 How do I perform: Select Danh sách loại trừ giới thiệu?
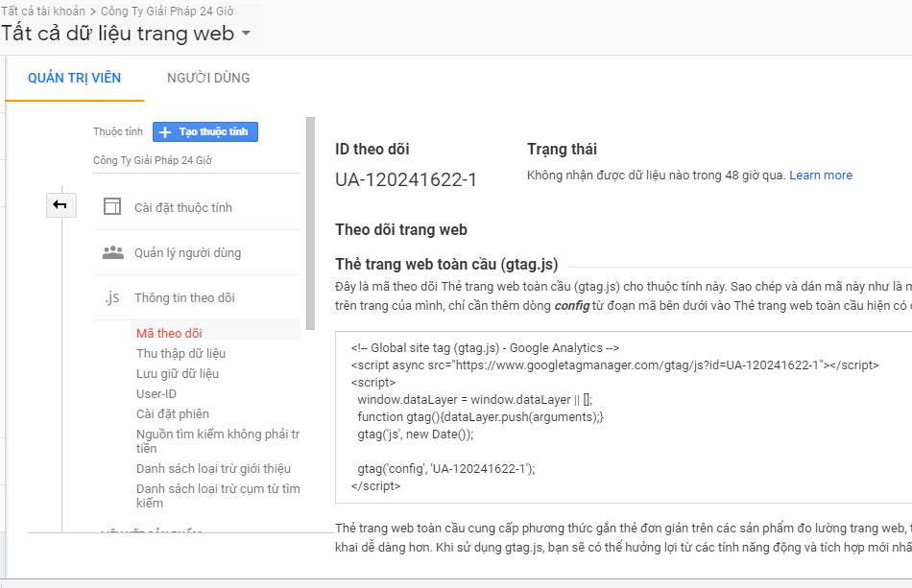[213, 468]
